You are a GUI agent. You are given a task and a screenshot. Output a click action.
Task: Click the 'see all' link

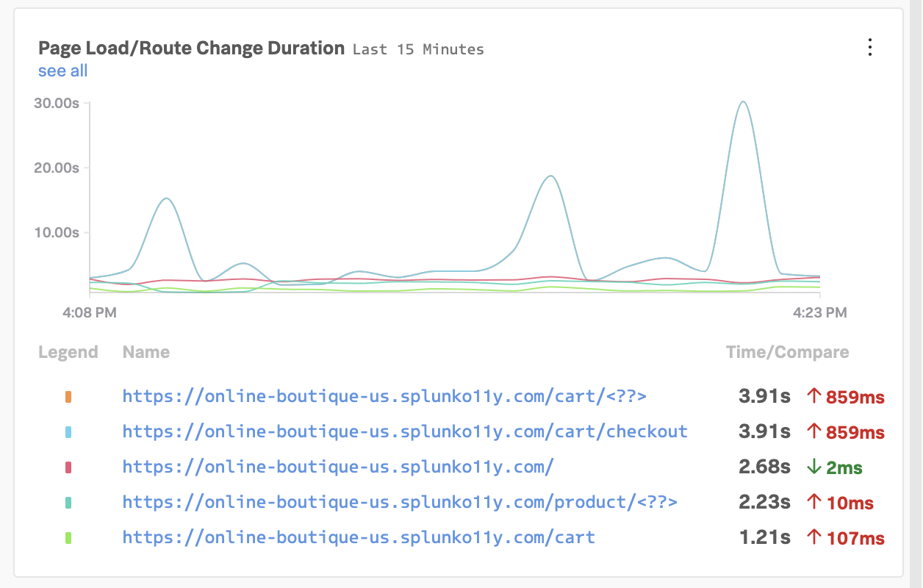(63, 71)
